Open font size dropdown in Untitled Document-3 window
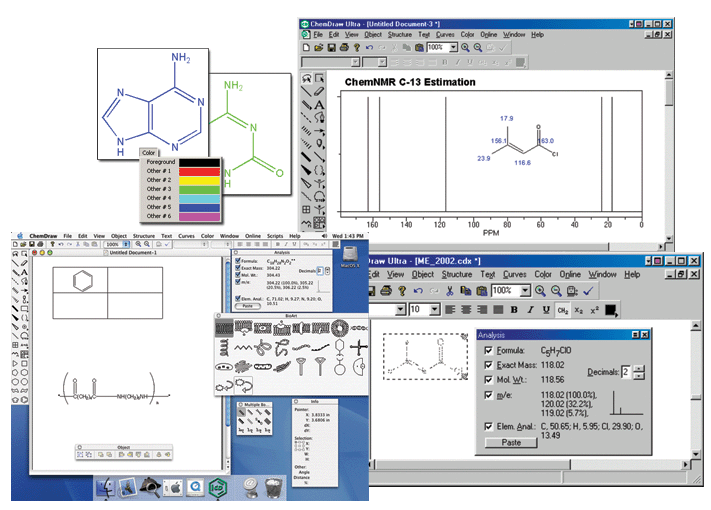This screenshot has width=711, height=510. pos(382,62)
